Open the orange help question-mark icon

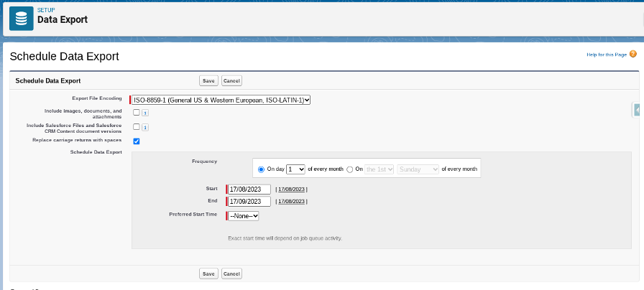click(633, 54)
